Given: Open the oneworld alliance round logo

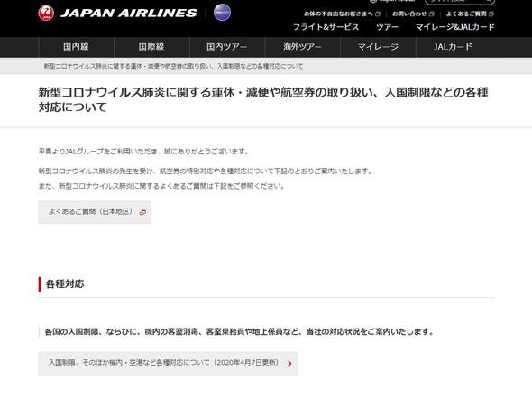Looking at the screenshot, I should [222, 13].
